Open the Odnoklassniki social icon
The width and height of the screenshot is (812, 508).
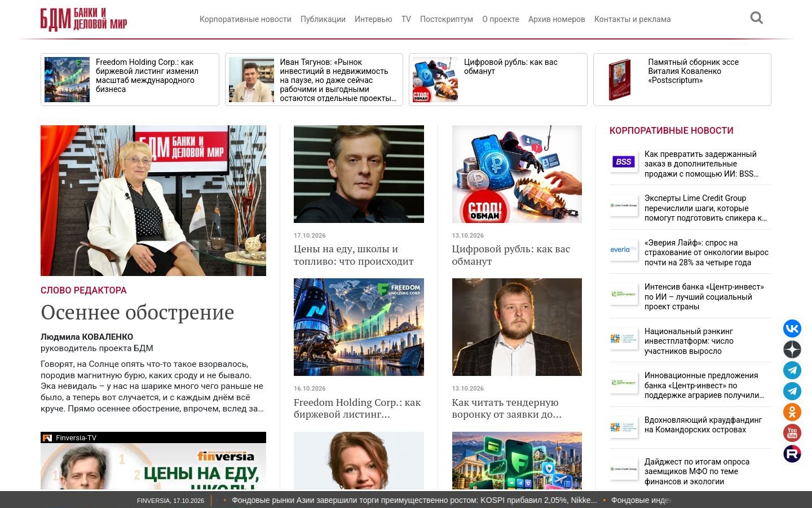(792, 412)
